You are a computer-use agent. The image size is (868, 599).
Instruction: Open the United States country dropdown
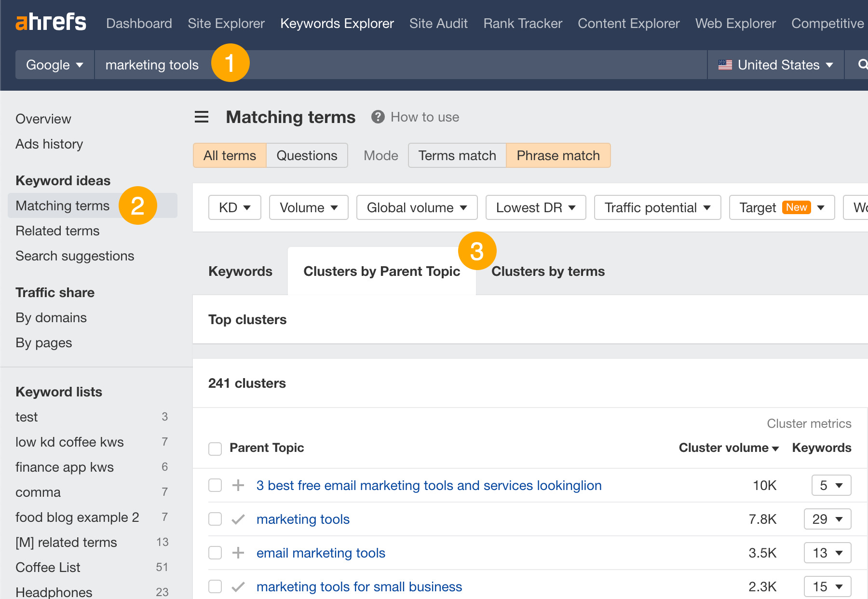(x=775, y=65)
